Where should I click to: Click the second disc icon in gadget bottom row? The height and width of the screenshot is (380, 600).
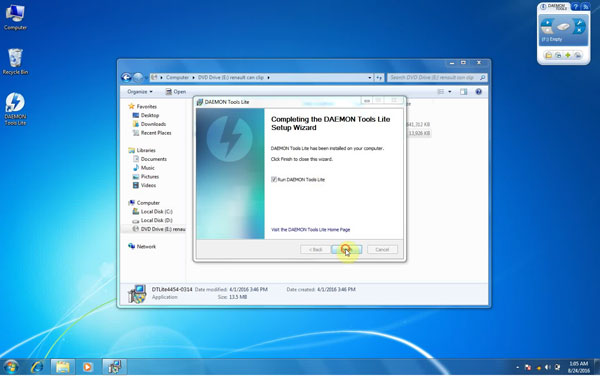click(x=558, y=55)
